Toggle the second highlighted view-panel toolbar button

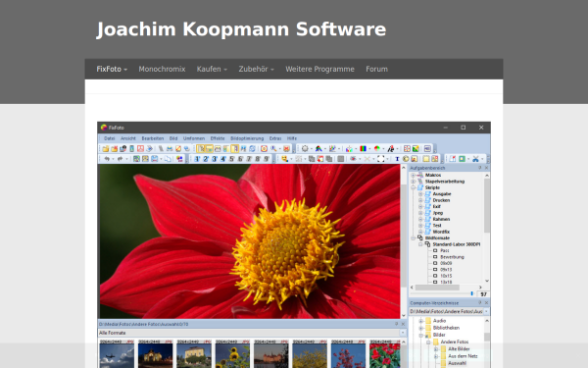[210, 149]
